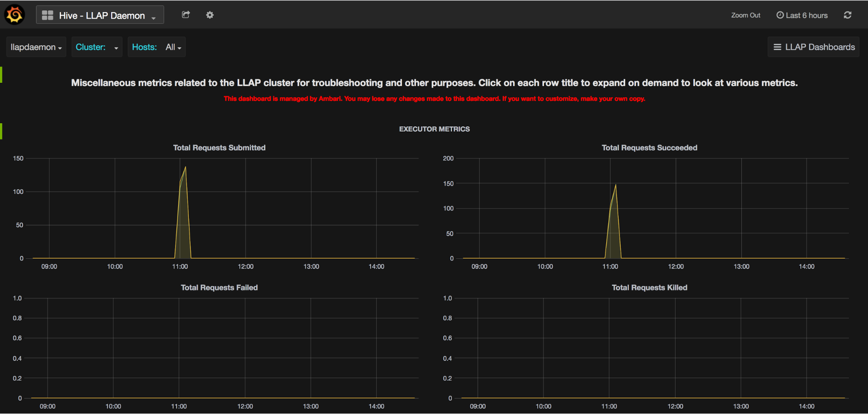Screen dimensions: 868x414
Task: Click the spike peak in Total Requests Submitted
Action: (x=185, y=167)
